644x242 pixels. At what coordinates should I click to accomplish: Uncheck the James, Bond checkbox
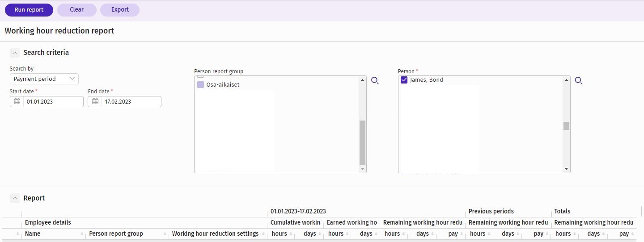pos(404,80)
